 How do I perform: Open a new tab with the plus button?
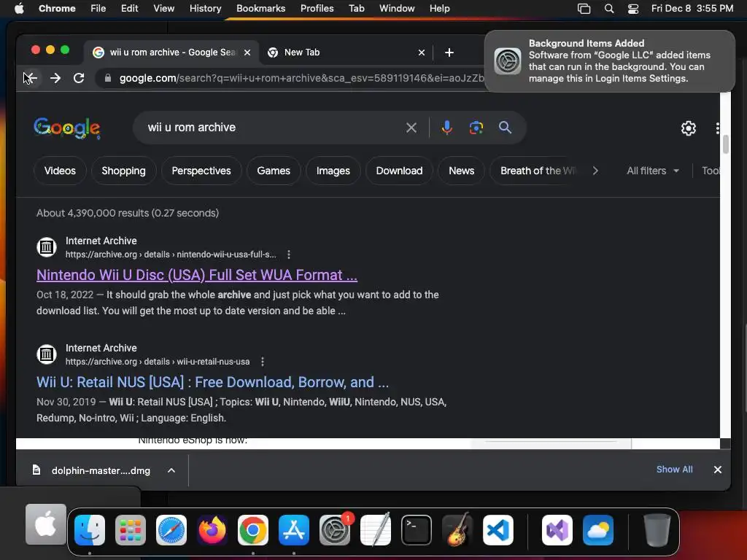pos(449,52)
